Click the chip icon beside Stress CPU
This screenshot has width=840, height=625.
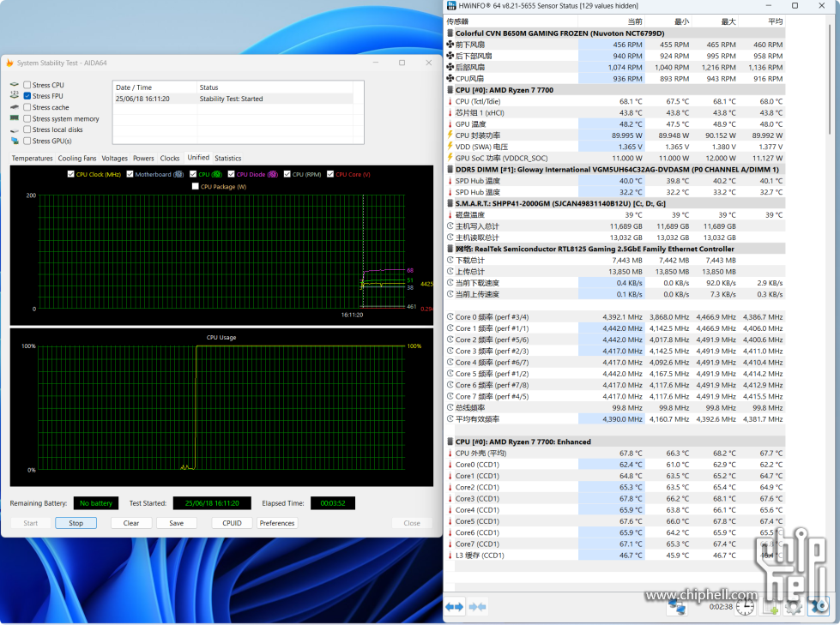click(15, 85)
